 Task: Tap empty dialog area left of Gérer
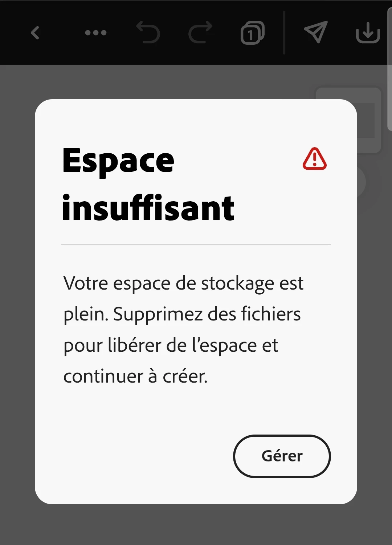(x=145, y=456)
